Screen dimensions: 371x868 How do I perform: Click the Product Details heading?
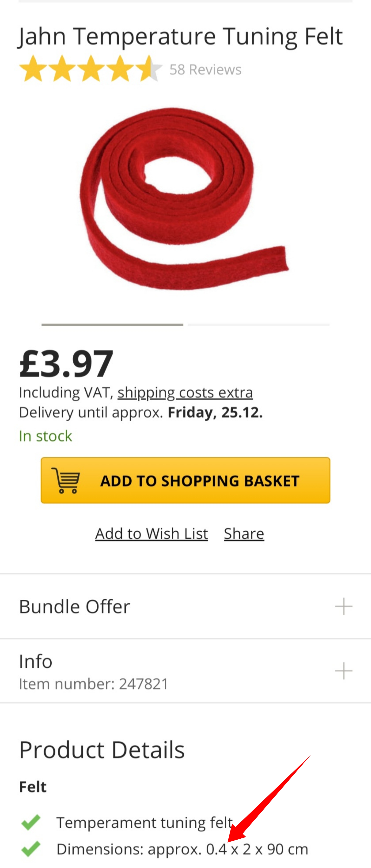pyautogui.click(x=102, y=750)
